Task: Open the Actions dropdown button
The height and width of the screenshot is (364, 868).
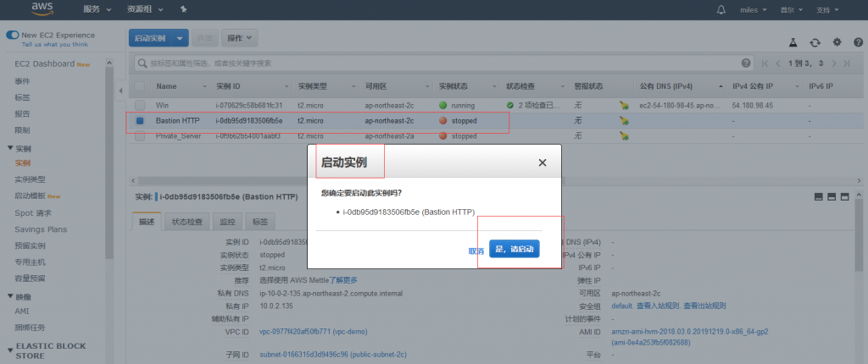Action: 239,38
